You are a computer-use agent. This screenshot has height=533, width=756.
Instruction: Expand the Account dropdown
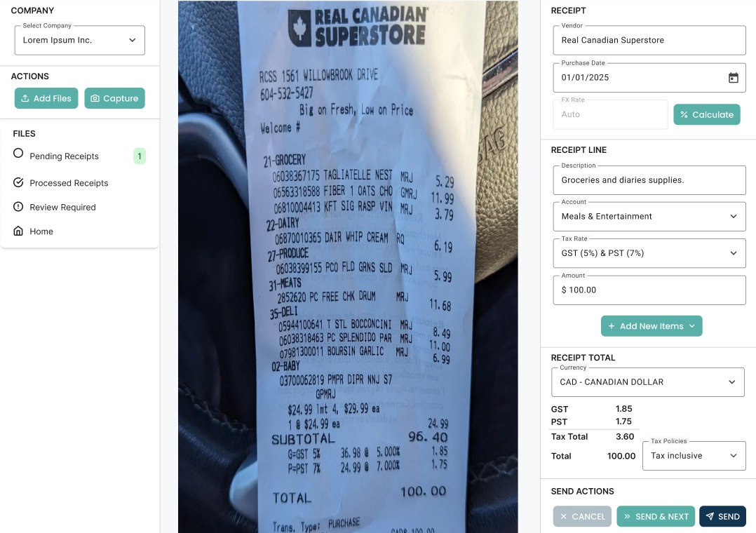pyautogui.click(x=649, y=217)
